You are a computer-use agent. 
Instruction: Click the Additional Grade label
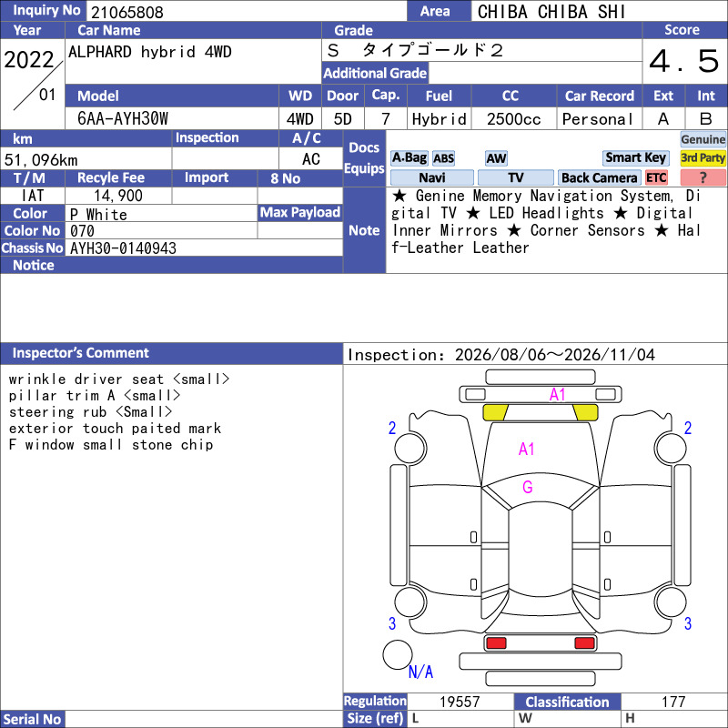coord(375,73)
